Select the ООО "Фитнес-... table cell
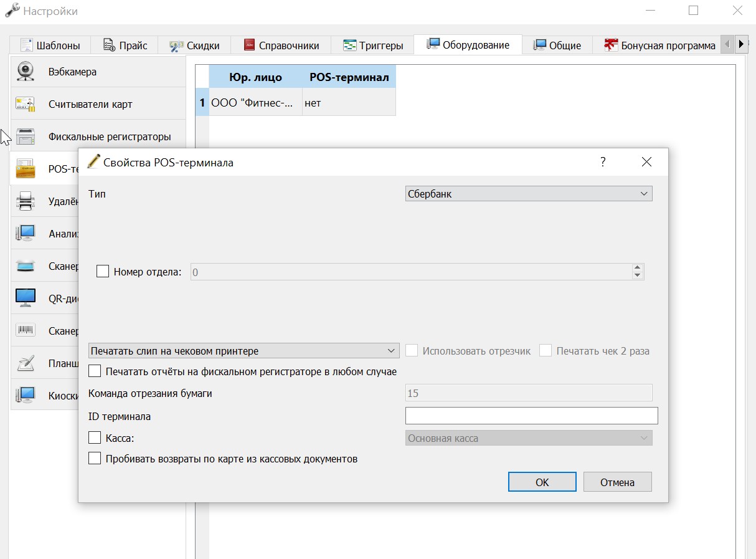 (x=255, y=103)
